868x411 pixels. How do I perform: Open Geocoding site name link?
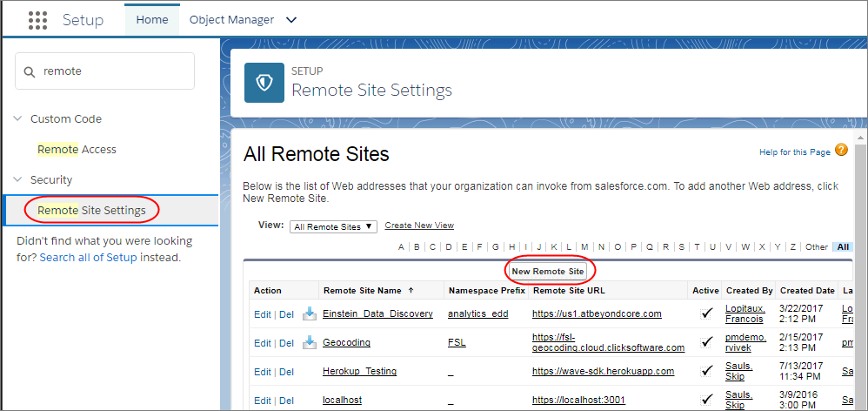[x=346, y=342]
